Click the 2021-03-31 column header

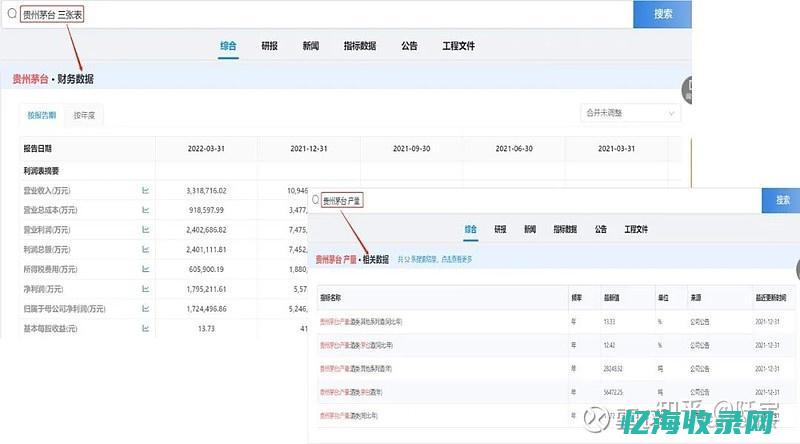[x=616, y=149]
